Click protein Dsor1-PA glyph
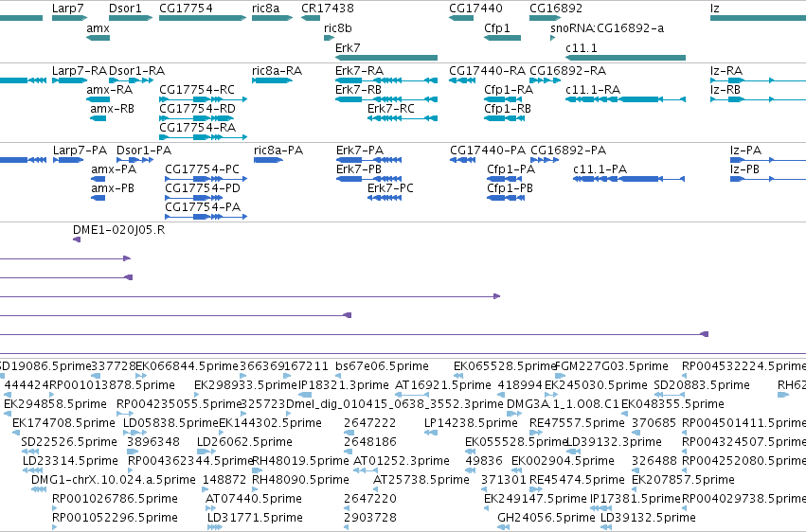 coord(135,160)
